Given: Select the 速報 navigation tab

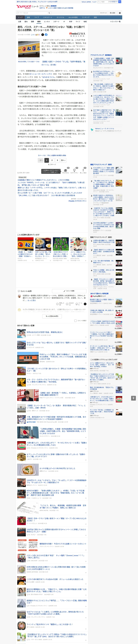Looking at the screenshot, I should [28, 17].
